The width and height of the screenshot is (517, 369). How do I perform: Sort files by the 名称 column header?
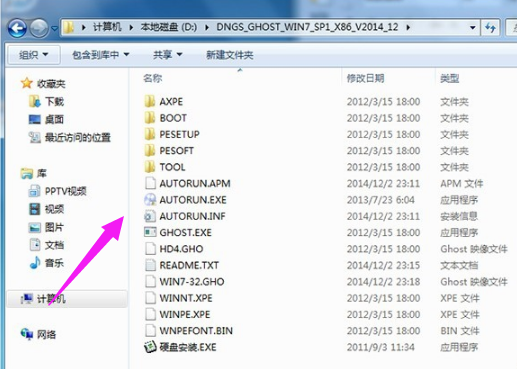(153, 78)
